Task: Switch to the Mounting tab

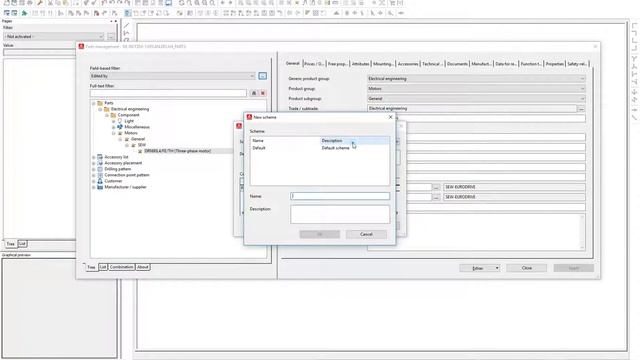Action: (x=383, y=64)
